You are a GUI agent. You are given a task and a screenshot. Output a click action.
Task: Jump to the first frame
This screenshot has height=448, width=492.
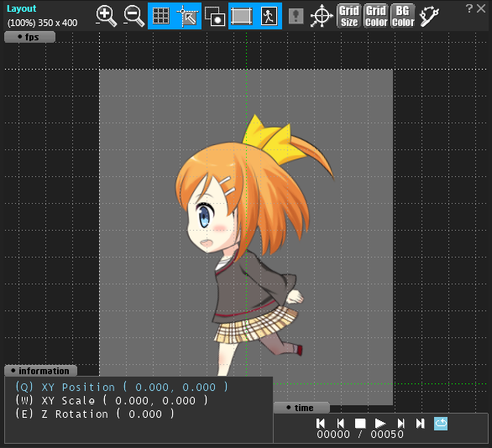point(321,423)
